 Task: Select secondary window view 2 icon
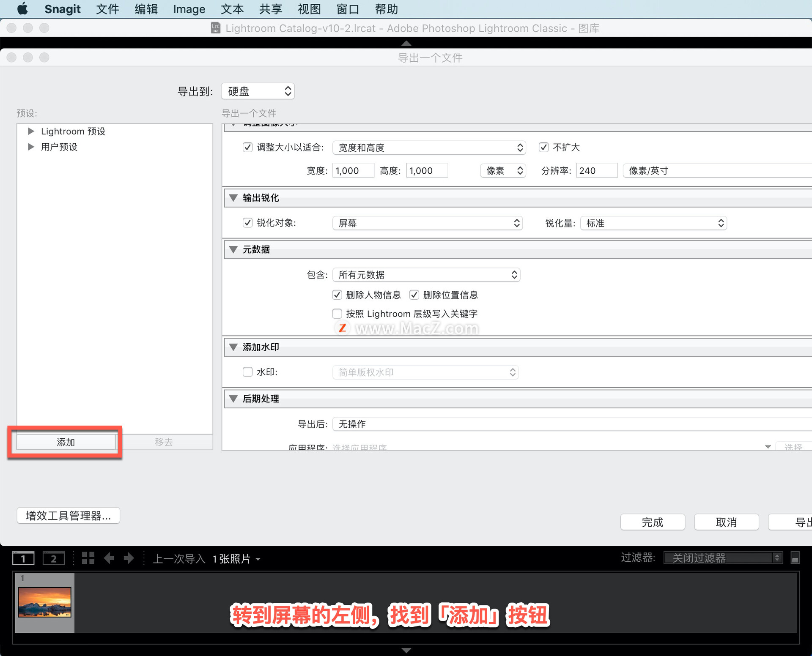point(54,558)
